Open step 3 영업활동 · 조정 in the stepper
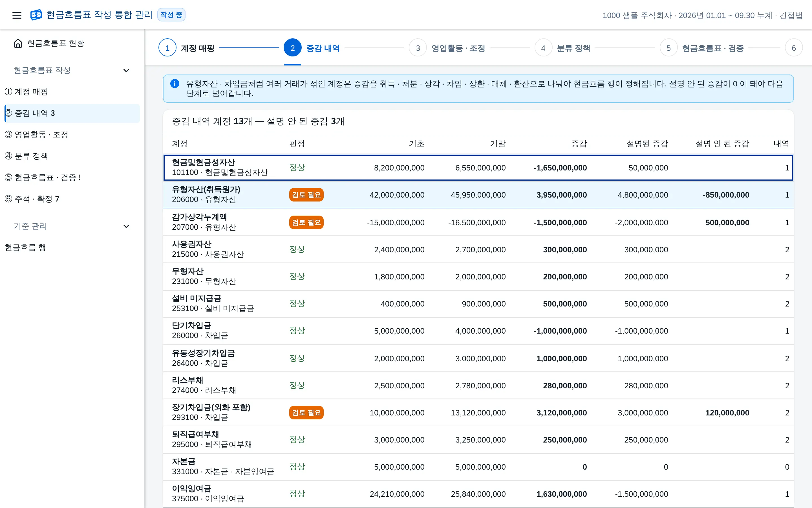The image size is (812, 508). click(x=447, y=48)
